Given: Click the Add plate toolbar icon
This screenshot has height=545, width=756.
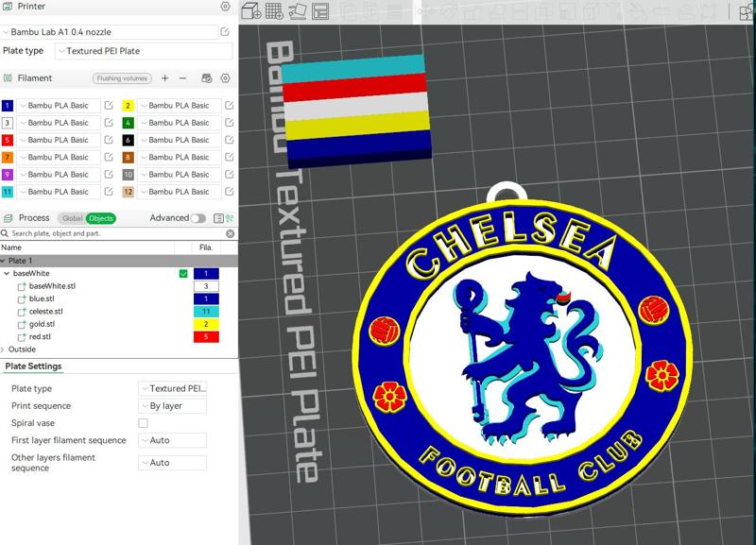Looking at the screenshot, I should coord(276,10).
